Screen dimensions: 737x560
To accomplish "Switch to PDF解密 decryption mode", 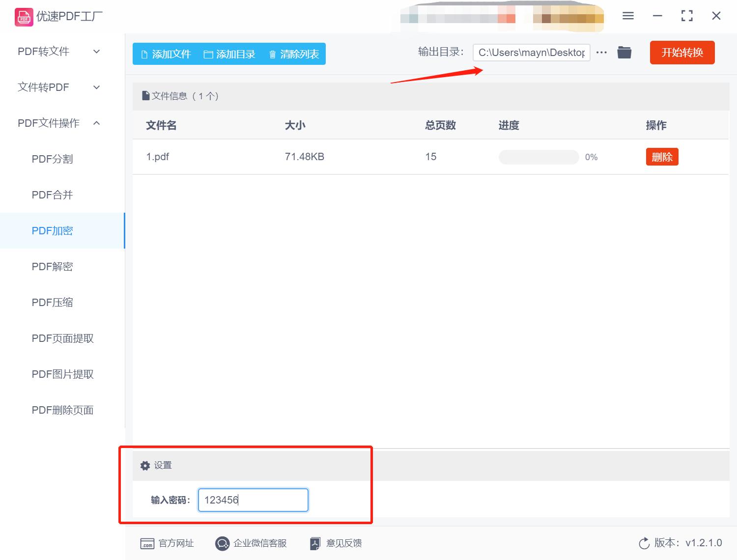I will [x=52, y=266].
